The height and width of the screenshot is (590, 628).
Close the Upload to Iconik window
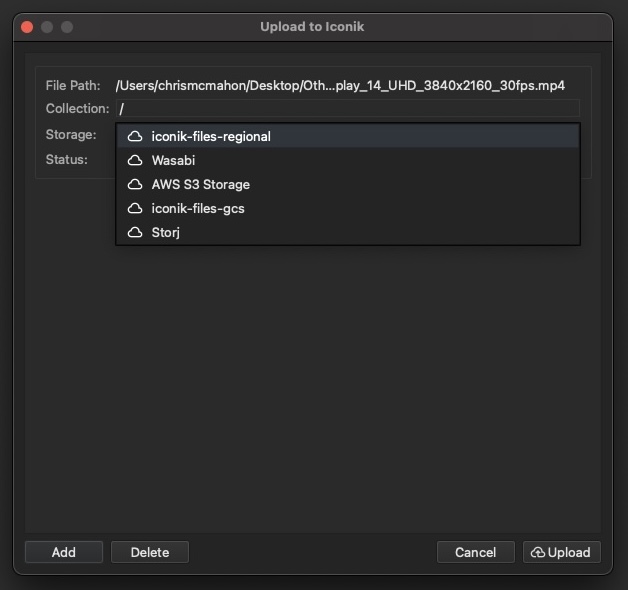pyautogui.click(x=27, y=27)
